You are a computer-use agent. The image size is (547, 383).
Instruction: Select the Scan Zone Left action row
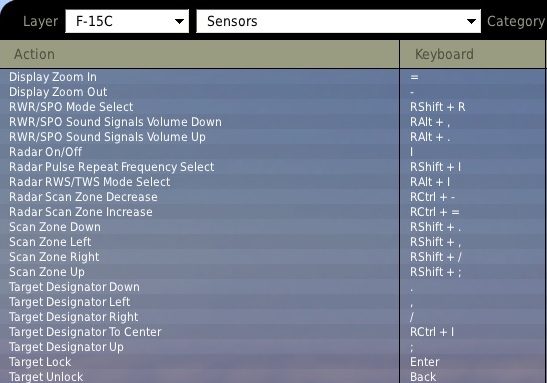200,242
